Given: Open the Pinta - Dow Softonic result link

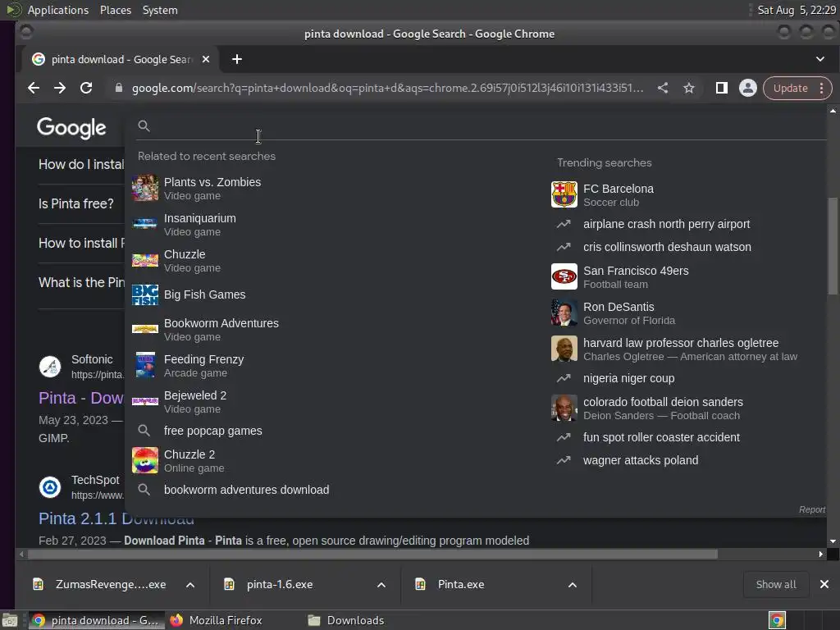Looking at the screenshot, I should pyautogui.click(x=81, y=398).
